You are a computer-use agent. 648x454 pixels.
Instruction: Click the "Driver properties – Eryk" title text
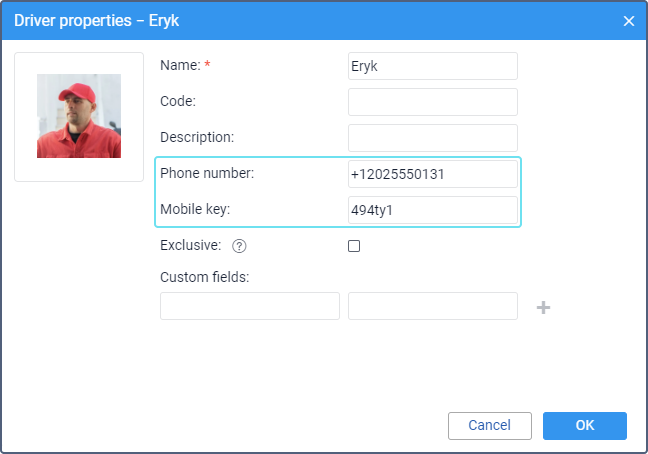tap(97, 21)
